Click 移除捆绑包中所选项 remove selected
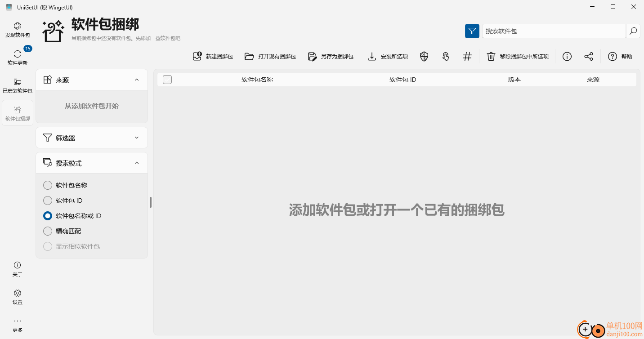 click(518, 57)
